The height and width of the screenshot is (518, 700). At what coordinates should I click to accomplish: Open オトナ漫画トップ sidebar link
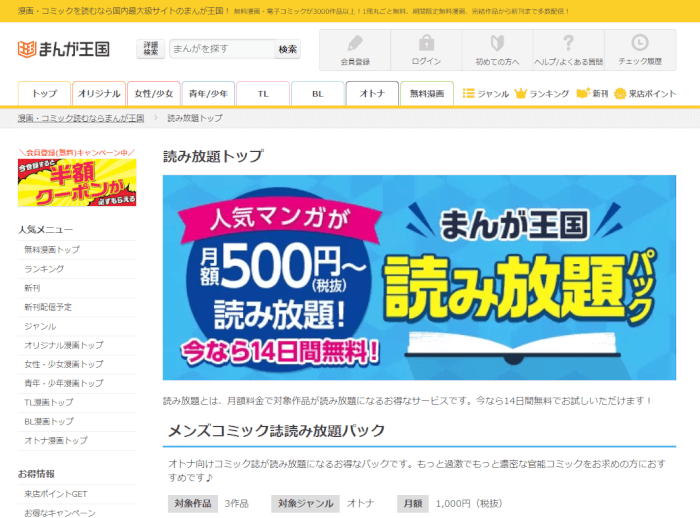click(x=56, y=441)
